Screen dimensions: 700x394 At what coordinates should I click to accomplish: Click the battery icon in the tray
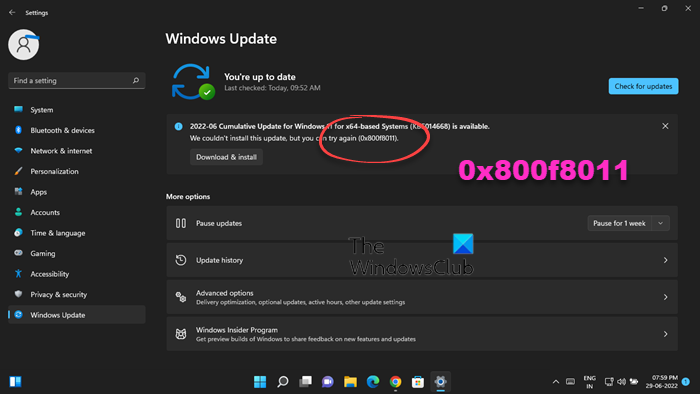634,382
